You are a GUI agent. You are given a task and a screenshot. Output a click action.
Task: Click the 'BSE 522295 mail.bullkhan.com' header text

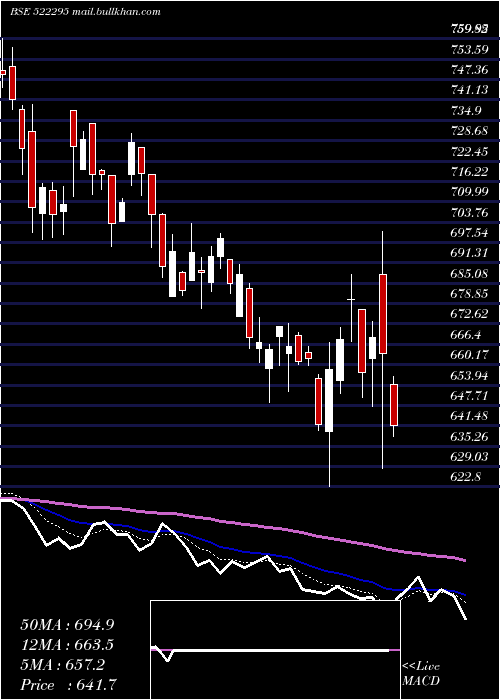(85, 12)
